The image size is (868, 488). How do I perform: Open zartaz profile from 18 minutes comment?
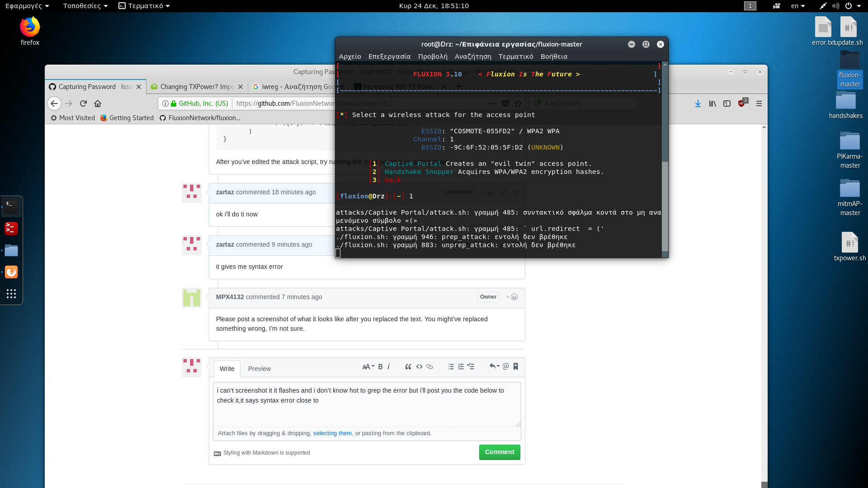(x=225, y=192)
